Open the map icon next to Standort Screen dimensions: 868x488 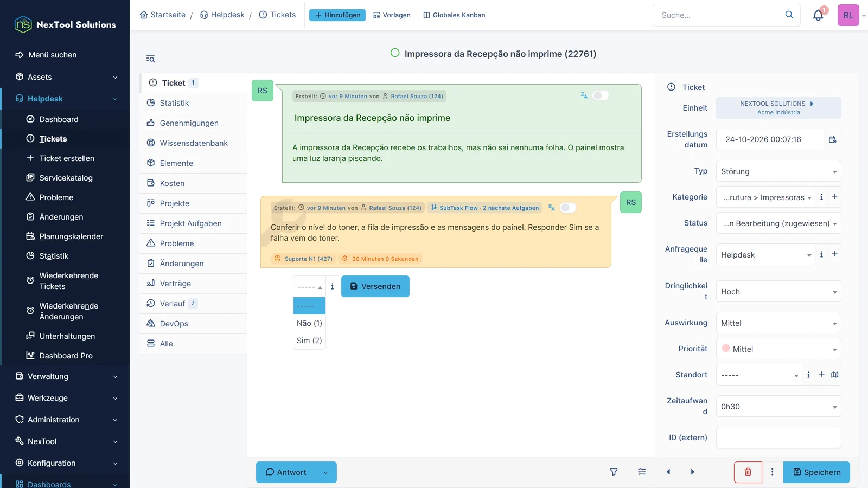[835, 375]
